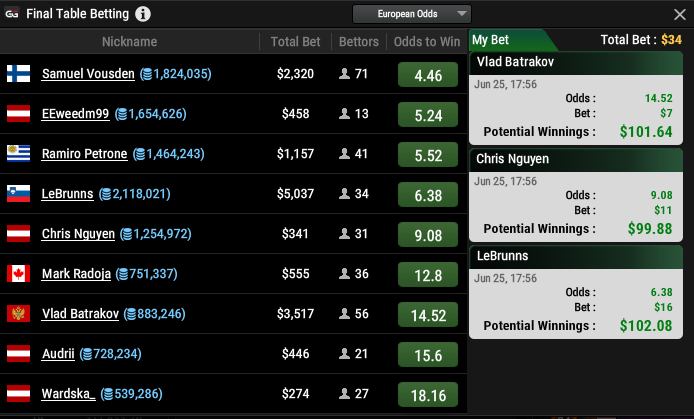Image resolution: width=694 pixels, height=419 pixels.
Task: Bet on Samuel Vousden at 4.46 odds
Action: tap(428, 75)
